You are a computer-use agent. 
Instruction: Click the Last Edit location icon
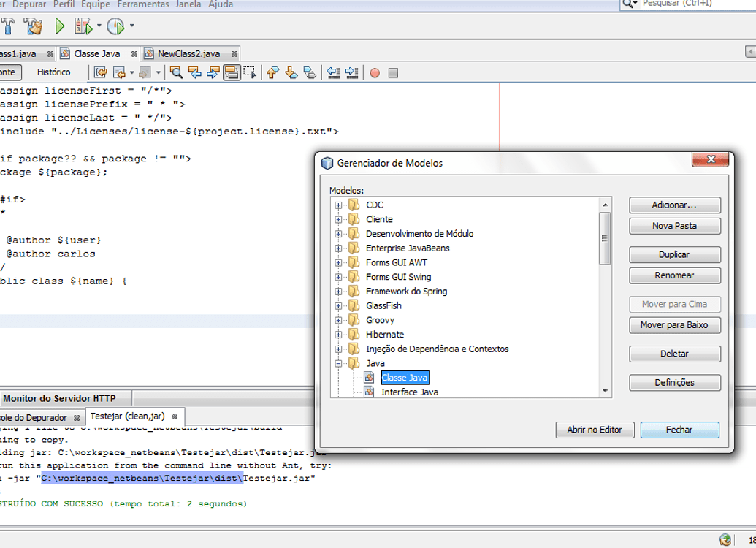[x=100, y=73]
